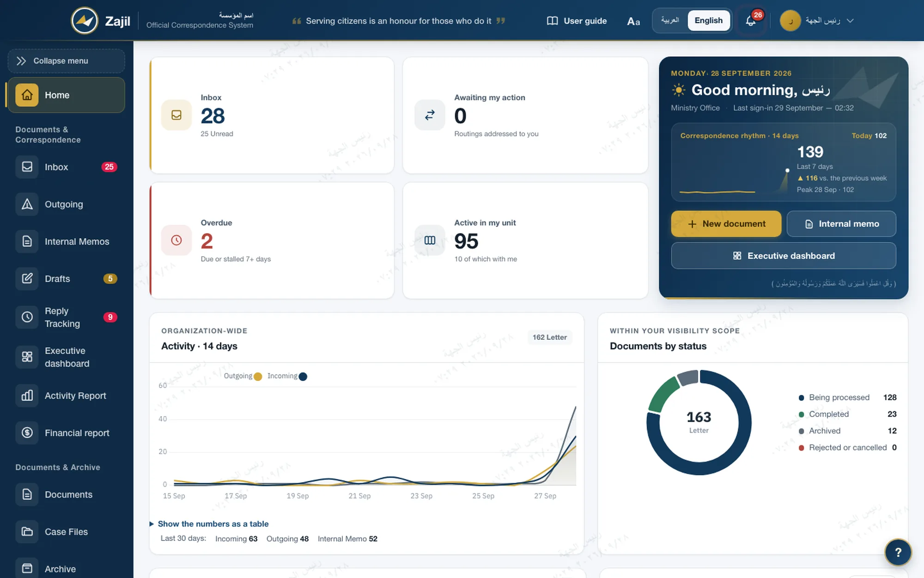Open the Active in my unit card
The image size is (924, 578).
[x=525, y=240]
